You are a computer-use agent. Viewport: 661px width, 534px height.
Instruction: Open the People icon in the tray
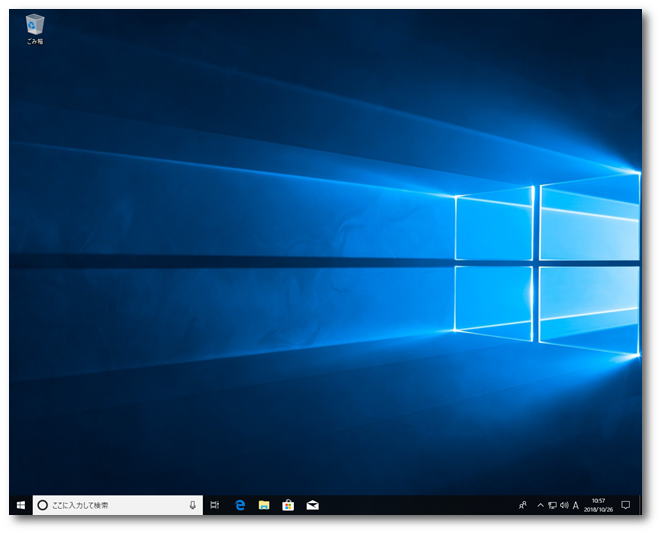coord(523,505)
